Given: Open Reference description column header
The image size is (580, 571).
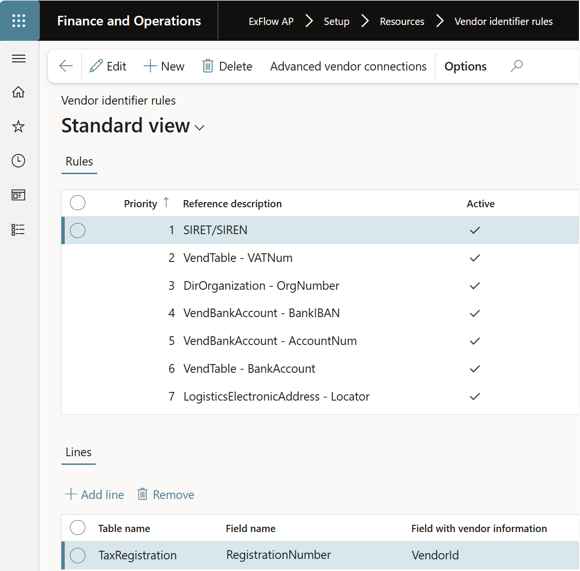Looking at the screenshot, I should (x=232, y=203).
